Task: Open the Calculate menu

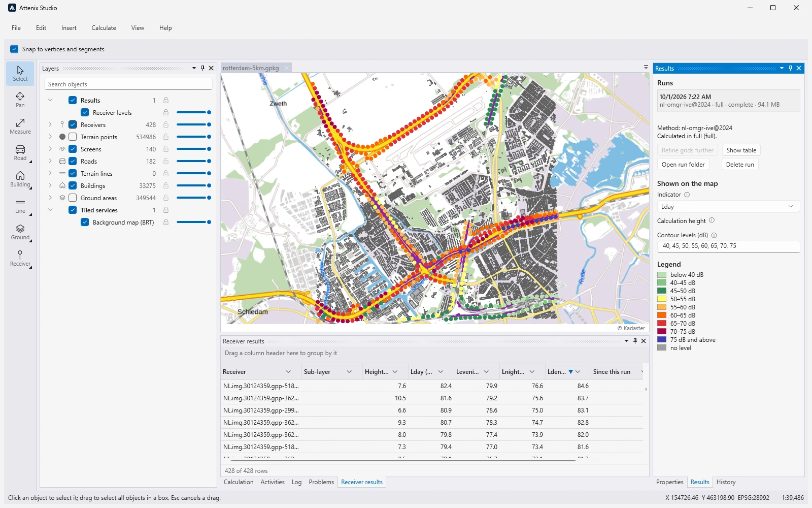Action: pyautogui.click(x=104, y=28)
